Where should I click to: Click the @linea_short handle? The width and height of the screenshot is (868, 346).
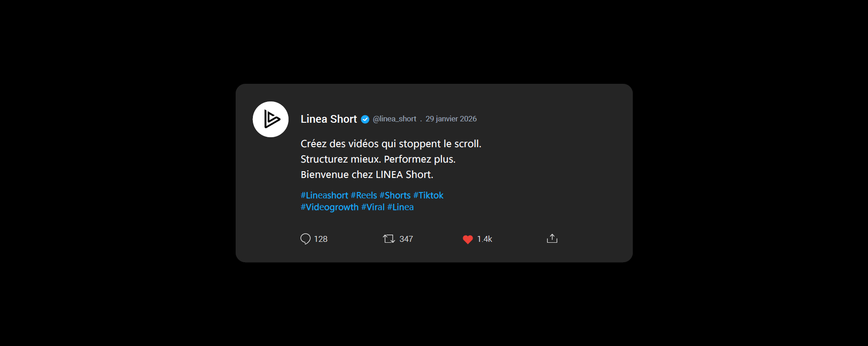click(x=394, y=119)
